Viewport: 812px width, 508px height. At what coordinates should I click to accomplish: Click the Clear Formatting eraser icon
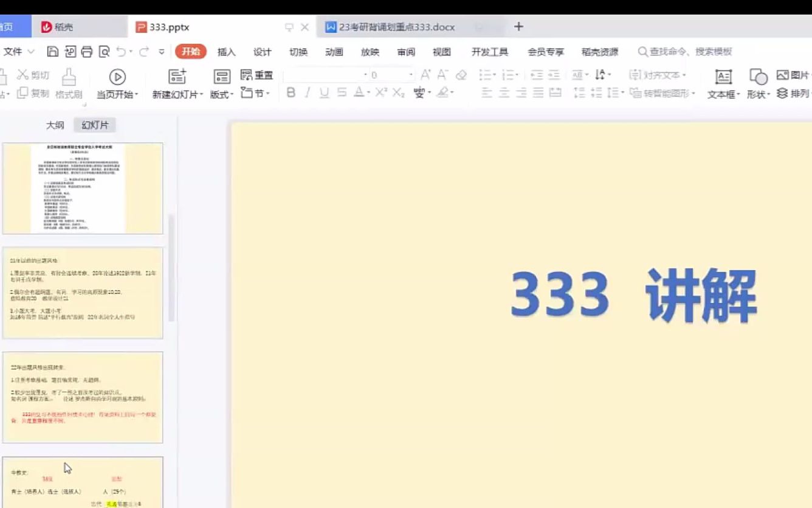pos(461,75)
